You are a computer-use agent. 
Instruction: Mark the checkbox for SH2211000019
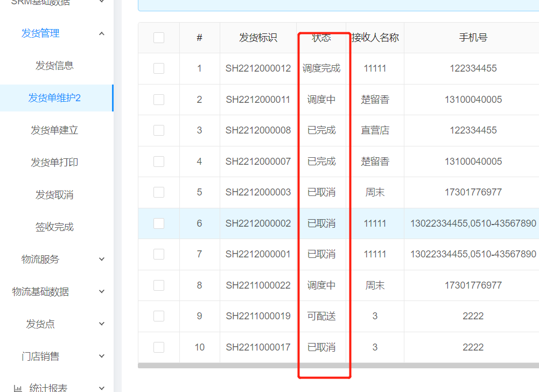coord(159,316)
